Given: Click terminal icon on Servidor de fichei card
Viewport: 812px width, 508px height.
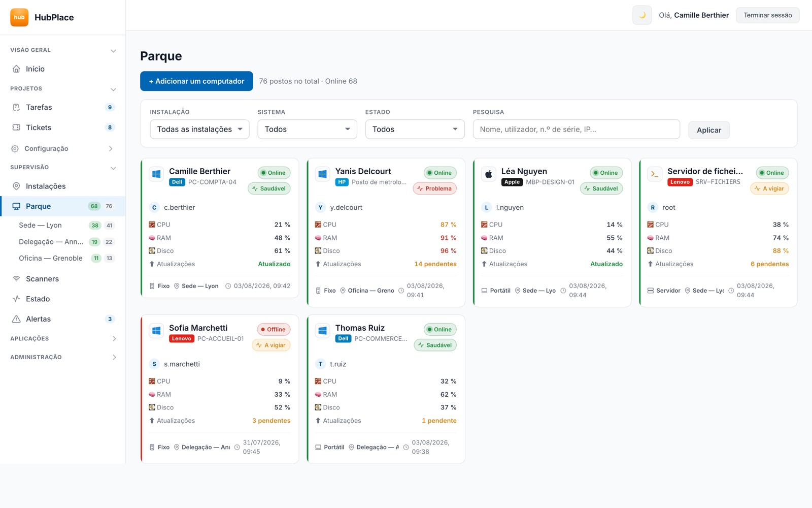Looking at the screenshot, I should click(x=655, y=174).
